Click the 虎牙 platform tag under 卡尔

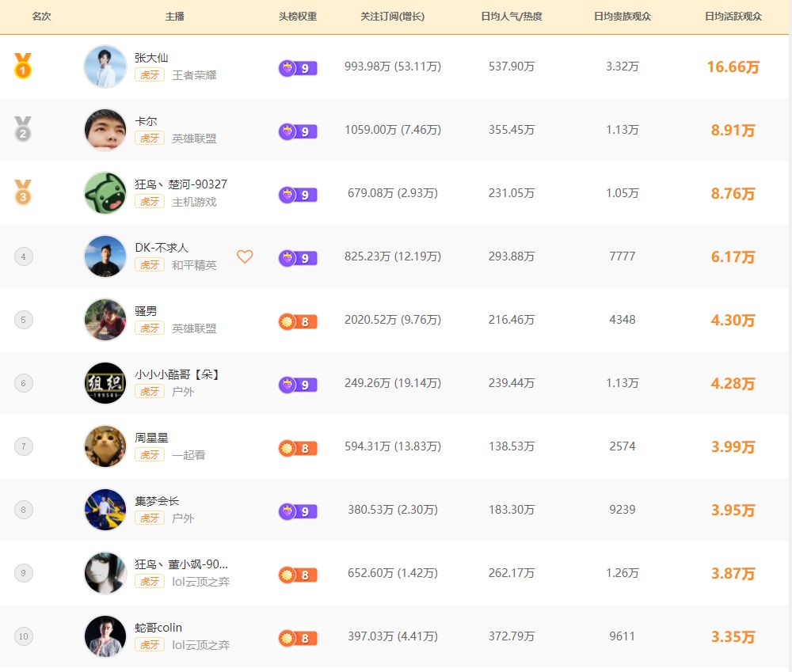pyautogui.click(x=150, y=138)
